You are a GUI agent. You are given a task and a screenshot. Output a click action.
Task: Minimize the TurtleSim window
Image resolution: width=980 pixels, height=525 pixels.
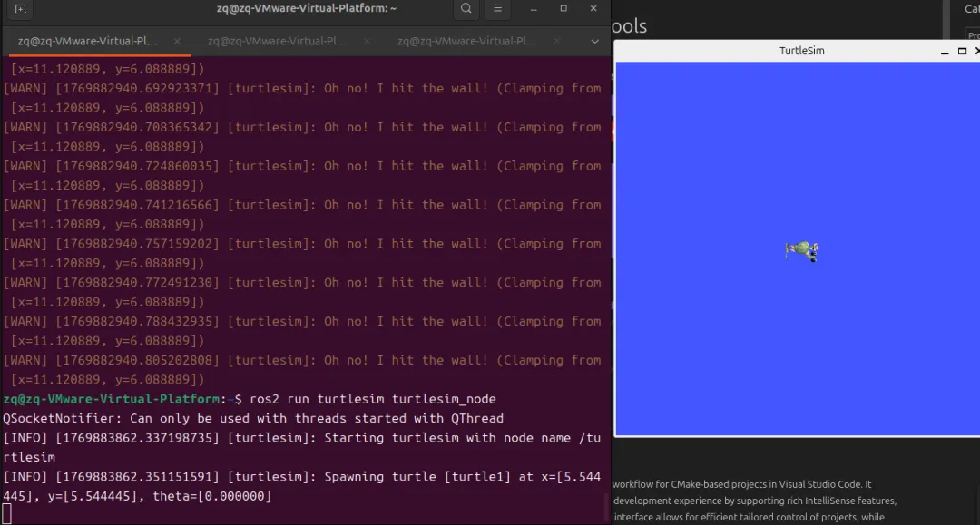[x=945, y=52]
